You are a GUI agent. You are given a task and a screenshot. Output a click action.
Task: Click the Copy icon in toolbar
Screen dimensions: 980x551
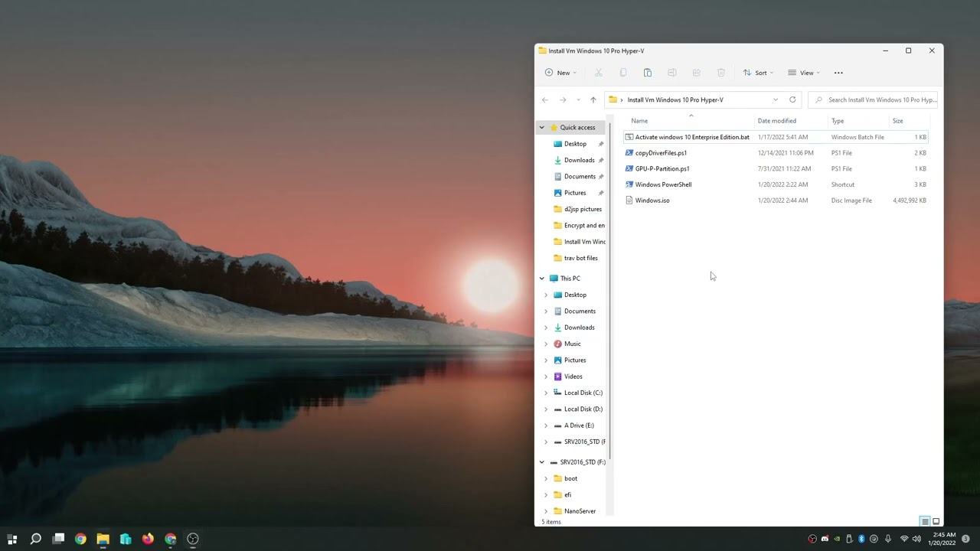[623, 73]
